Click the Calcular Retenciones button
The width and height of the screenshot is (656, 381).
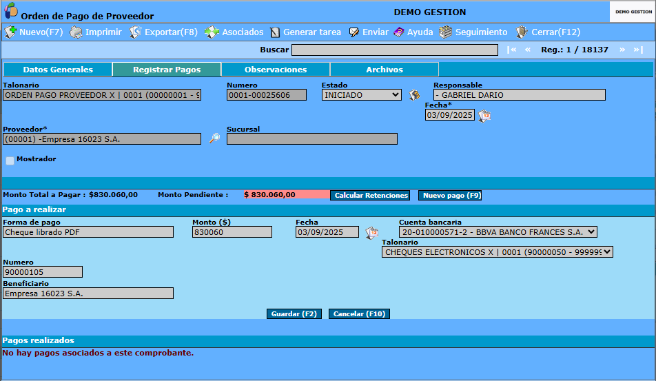tap(371, 195)
